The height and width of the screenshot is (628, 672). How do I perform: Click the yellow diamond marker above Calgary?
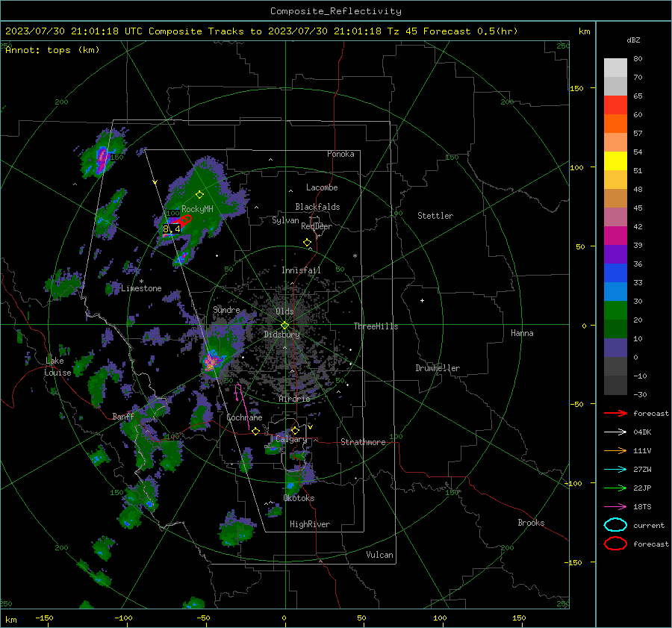point(295,430)
